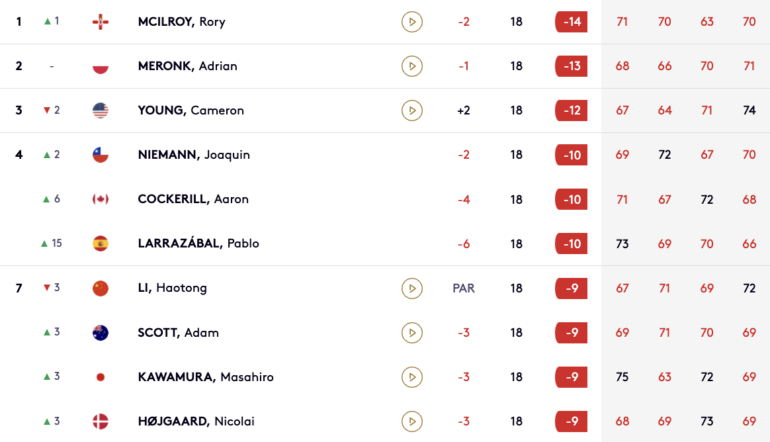Click Haotong Li's play icon
Screen dimensions: 770x442
412,288
